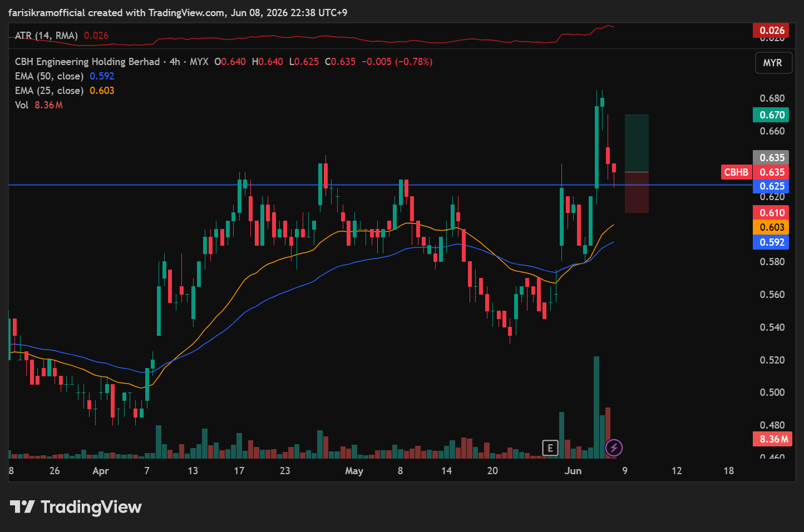Click the blue 0.625 horizontal line label
804x532 pixels.
pos(772,186)
